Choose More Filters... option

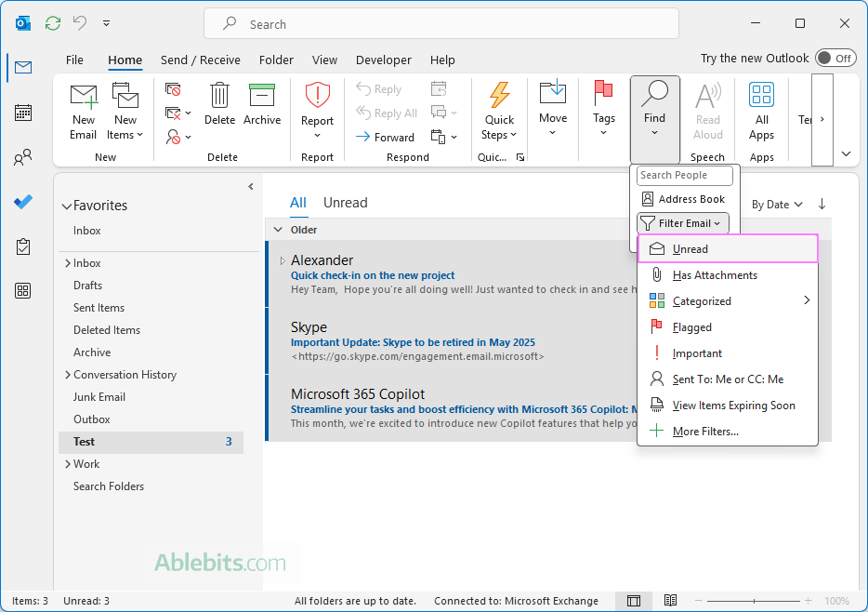705,432
